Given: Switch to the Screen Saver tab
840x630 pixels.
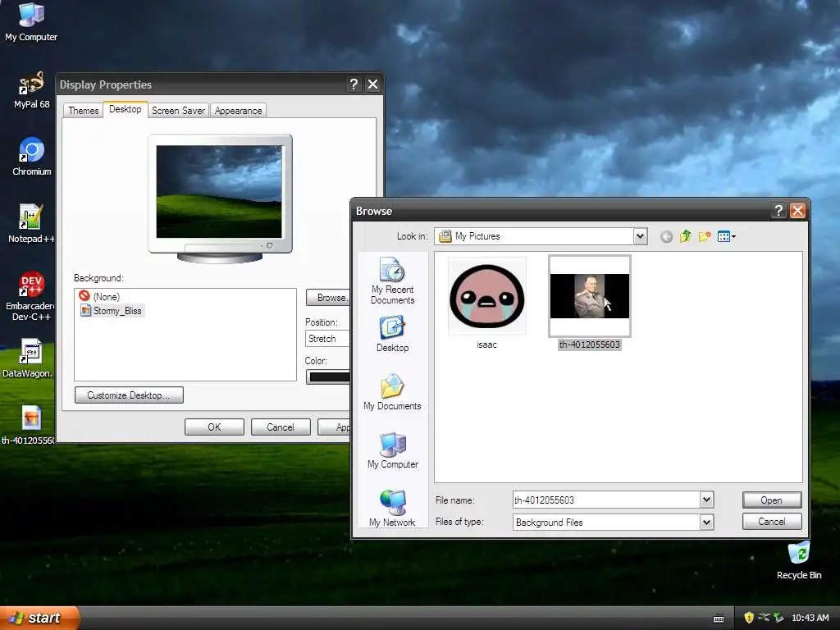Looking at the screenshot, I should (x=178, y=111).
